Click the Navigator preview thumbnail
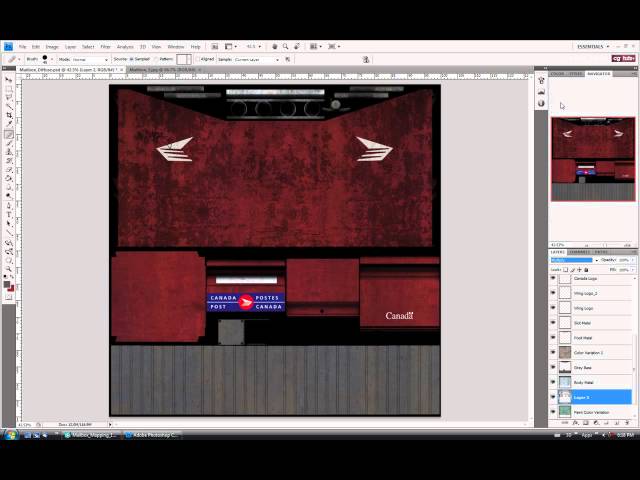This screenshot has height=480, width=640. (592, 158)
